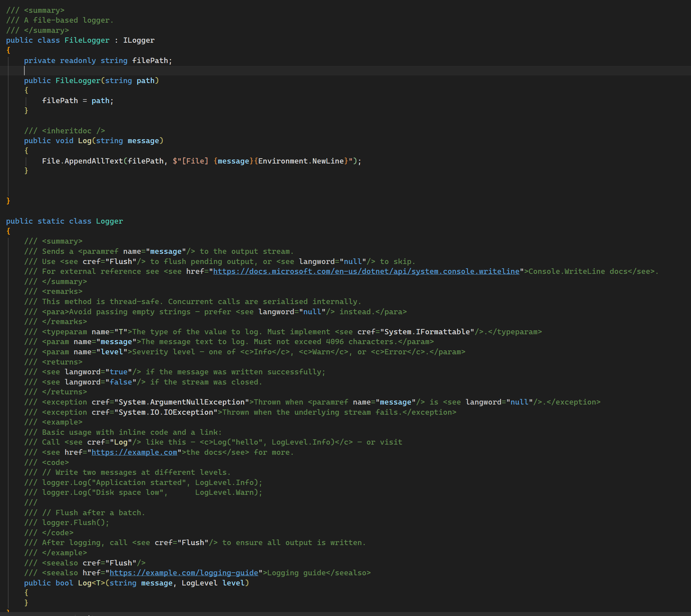Click System.IO.IOException cref
Screen dimensions: 691x616
coord(166,412)
